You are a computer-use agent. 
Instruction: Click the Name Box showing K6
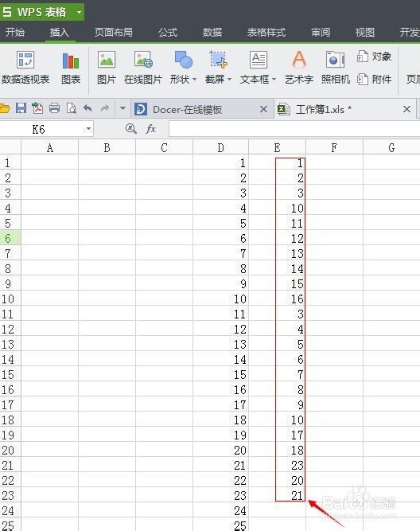(41, 129)
